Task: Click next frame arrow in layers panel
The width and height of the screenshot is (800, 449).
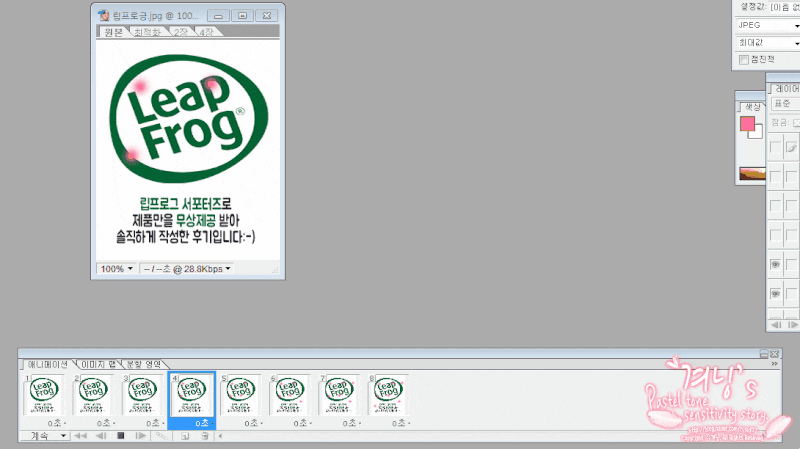Action: click(x=792, y=325)
